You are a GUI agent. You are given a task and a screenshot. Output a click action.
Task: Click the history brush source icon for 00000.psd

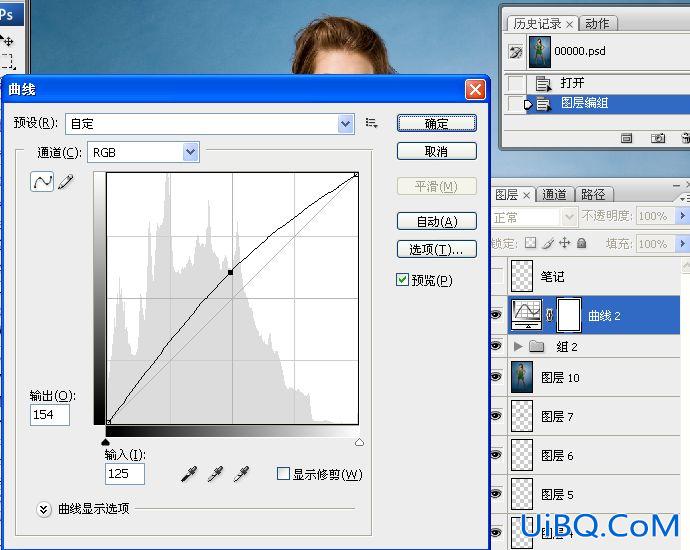pyautogui.click(x=515, y=52)
